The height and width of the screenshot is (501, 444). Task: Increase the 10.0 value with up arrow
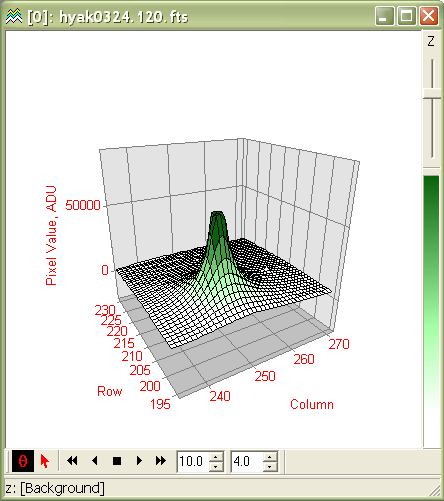(x=216, y=457)
